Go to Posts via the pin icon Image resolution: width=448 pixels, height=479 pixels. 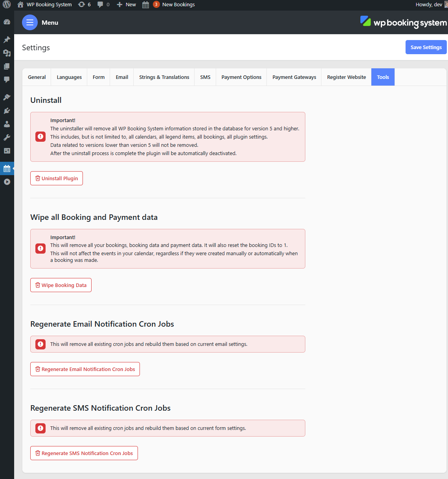click(7, 40)
